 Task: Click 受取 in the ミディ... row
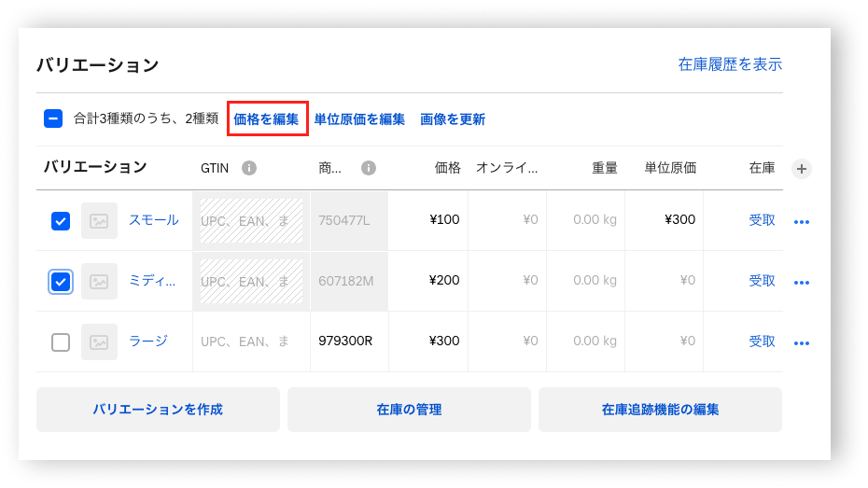click(762, 281)
